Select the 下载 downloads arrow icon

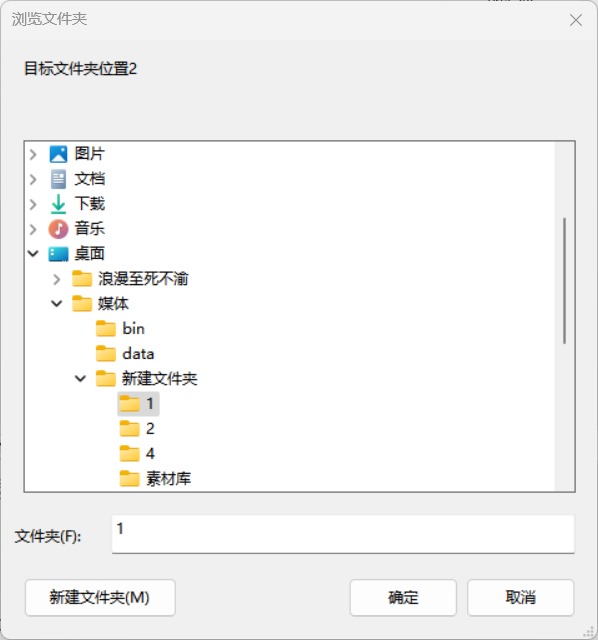pyautogui.click(x=58, y=204)
